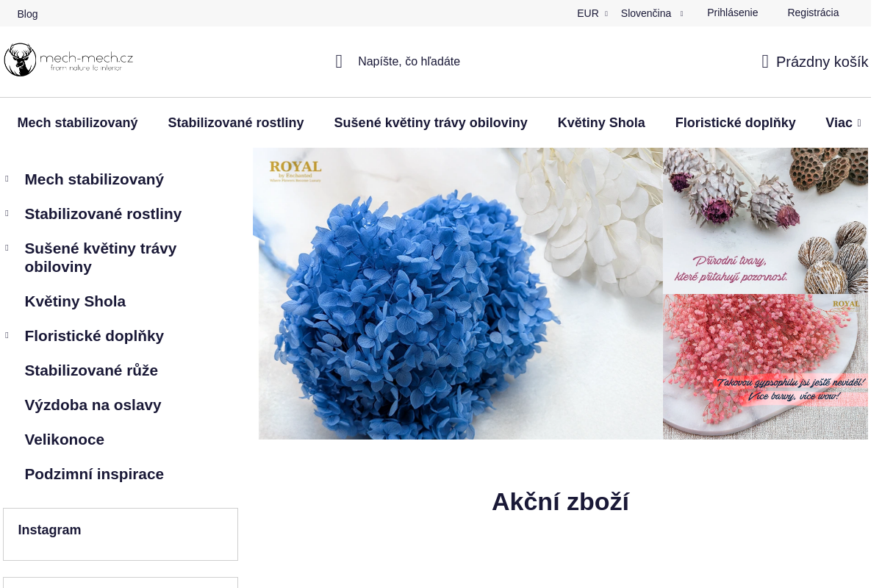Select Květiny Shola in top navigation
The image size is (882, 588).
pyautogui.click(x=601, y=123)
